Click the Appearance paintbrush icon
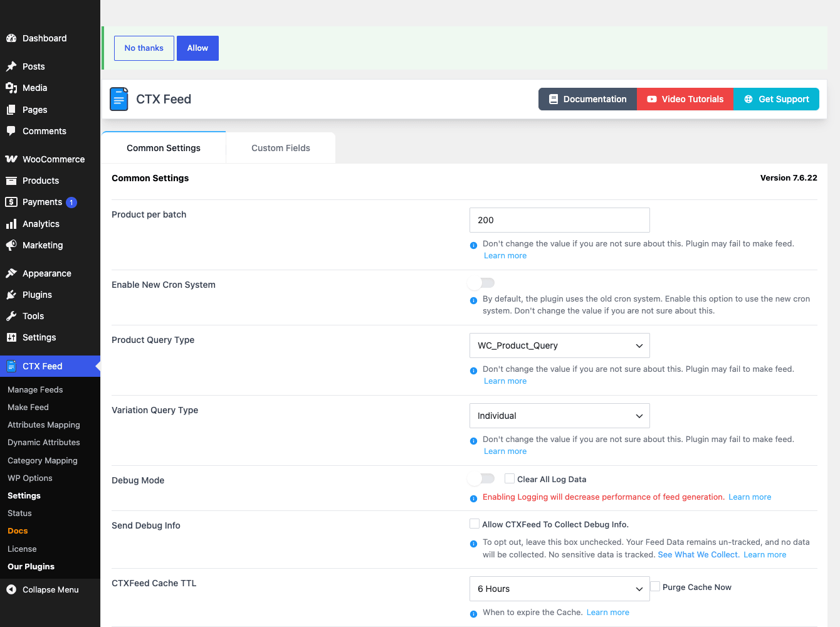This screenshot has width=840, height=627. [x=11, y=273]
